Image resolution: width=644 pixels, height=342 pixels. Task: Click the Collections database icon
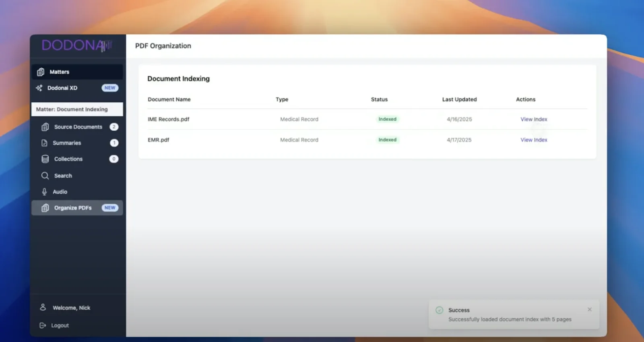click(45, 159)
